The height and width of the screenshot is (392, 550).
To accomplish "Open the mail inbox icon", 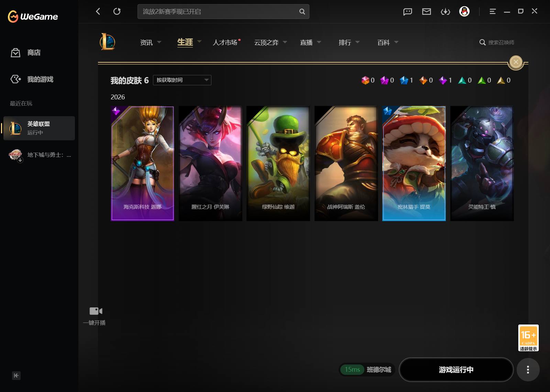I will (x=427, y=12).
